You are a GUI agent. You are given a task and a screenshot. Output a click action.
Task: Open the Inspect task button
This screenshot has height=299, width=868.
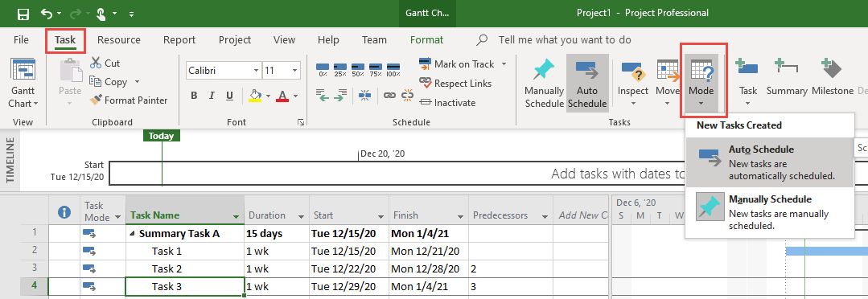[633, 83]
